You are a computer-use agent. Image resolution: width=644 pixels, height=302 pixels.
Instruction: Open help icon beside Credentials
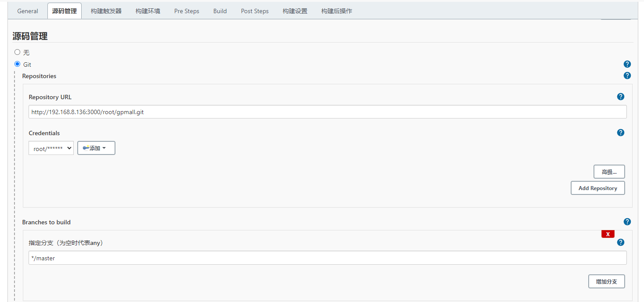pyautogui.click(x=620, y=133)
